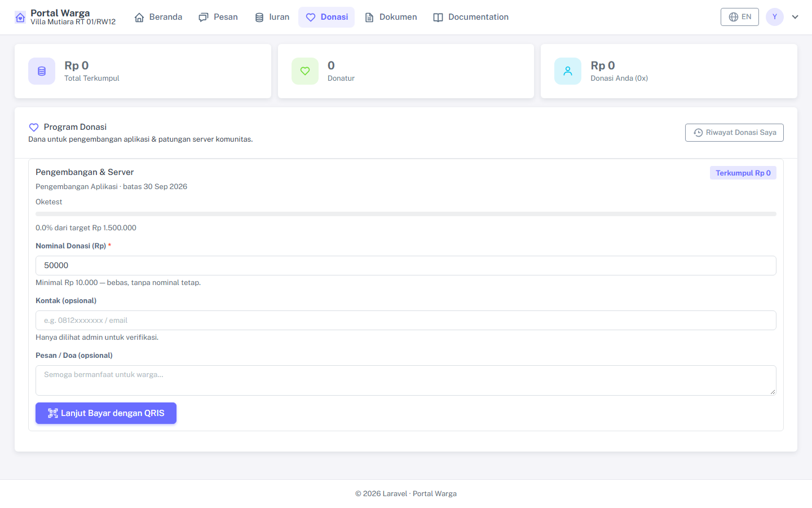Open Riwayat Donasi Saya history
Viewport: 812px width, 508px height.
click(734, 133)
